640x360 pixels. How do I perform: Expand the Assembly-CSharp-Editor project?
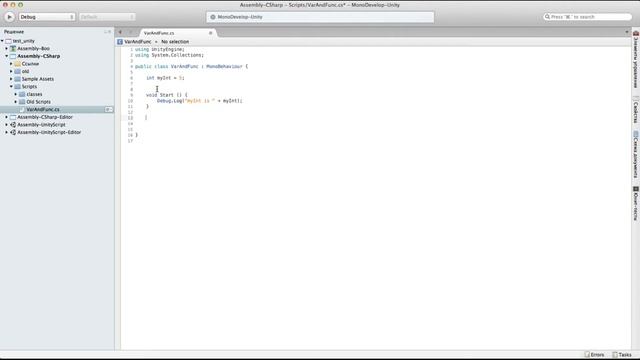[x=7, y=117]
